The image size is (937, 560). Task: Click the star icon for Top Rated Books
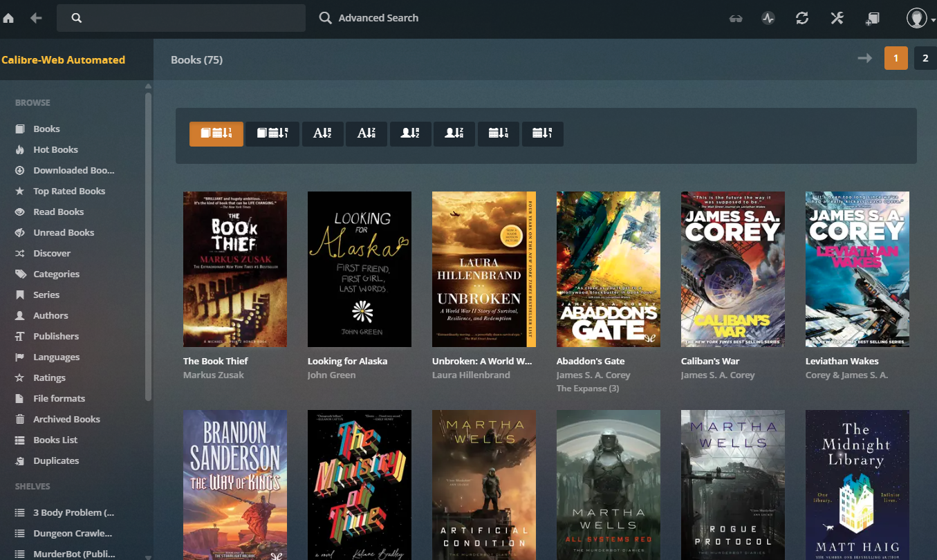pyautogui.click(x=20, y=191)
